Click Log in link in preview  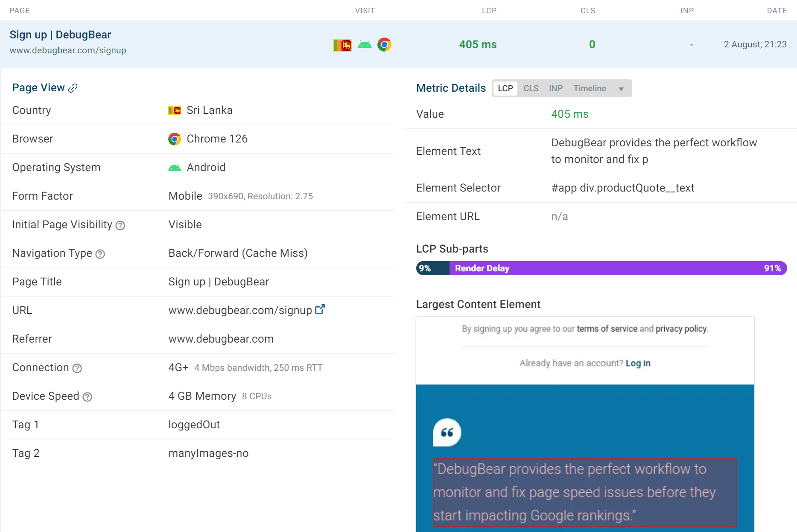tap(638, 363)
